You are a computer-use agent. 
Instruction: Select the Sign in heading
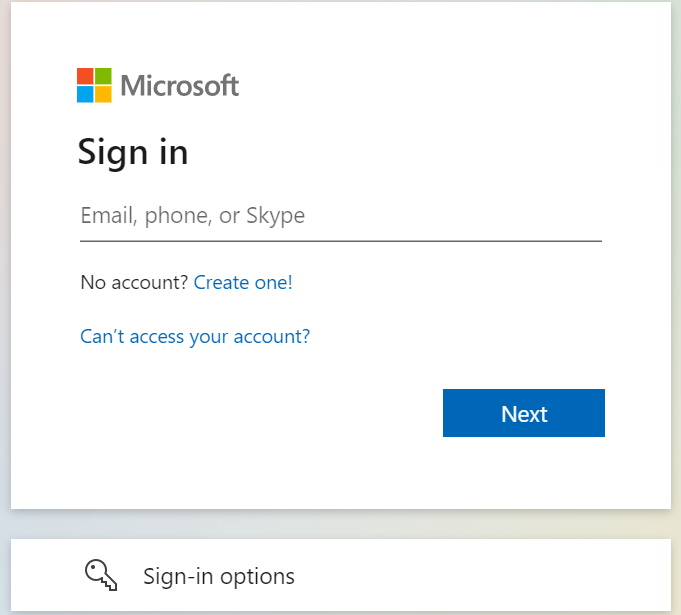pyautogui.click(x=132, y=153)
